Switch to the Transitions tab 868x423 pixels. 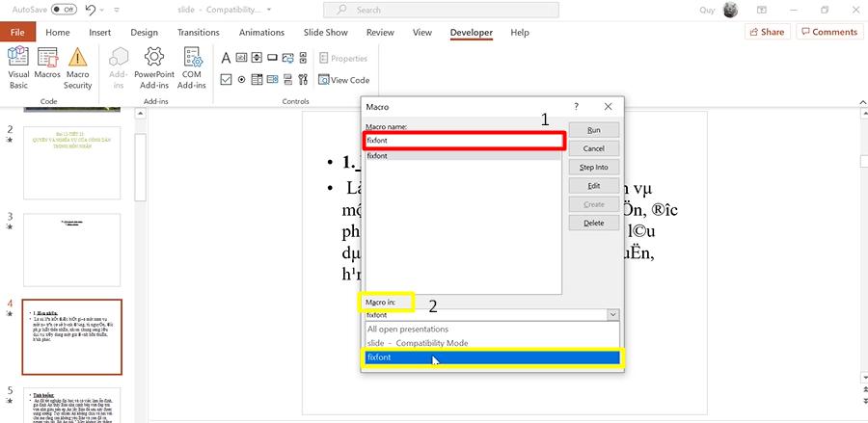coord(199,32)
